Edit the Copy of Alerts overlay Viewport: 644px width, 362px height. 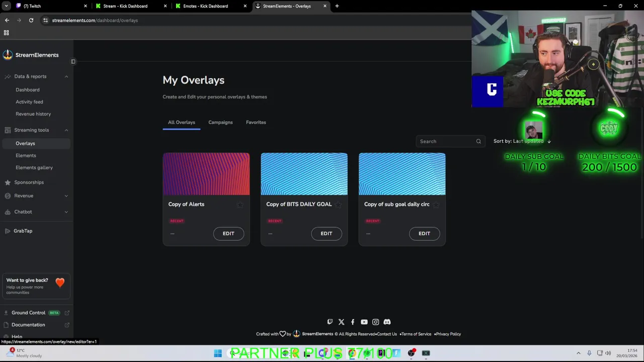[228, 233]
